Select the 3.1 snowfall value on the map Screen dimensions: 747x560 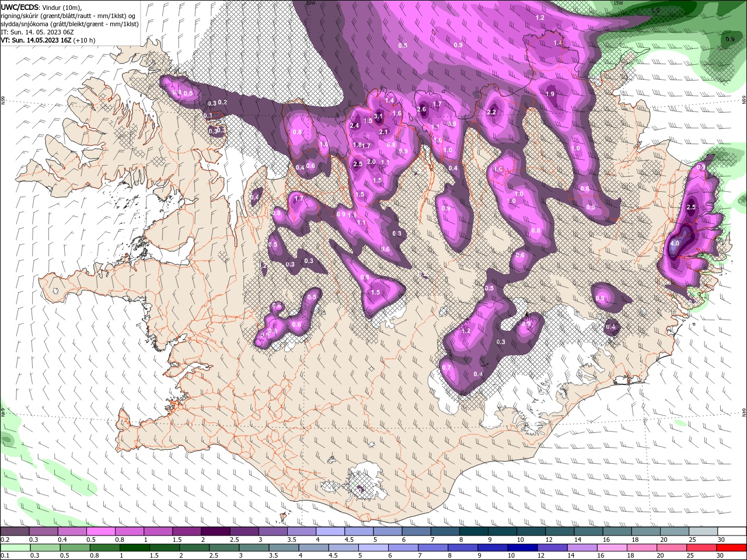(x=378, y=117)
